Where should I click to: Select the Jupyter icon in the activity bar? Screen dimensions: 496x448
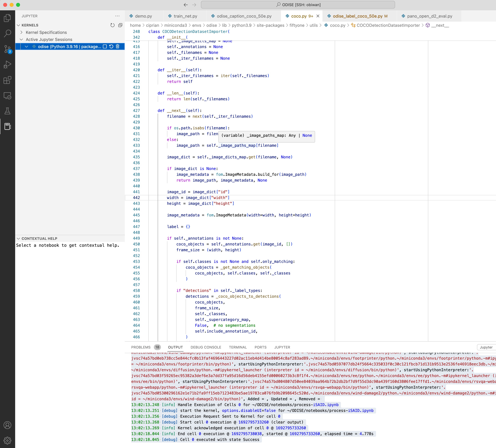(x=7, y=126)
